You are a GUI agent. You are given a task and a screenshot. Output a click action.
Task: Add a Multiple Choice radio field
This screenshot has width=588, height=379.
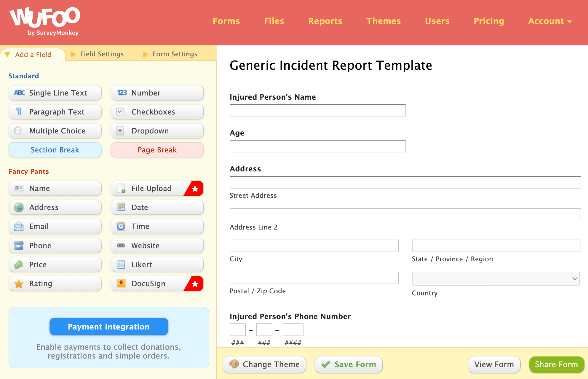tap(55, 131)
